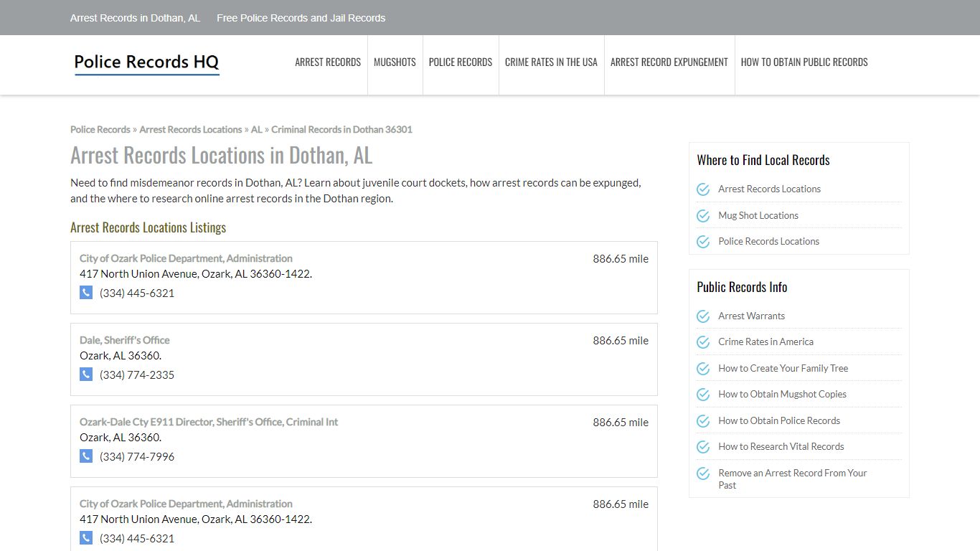Click the phone icon beside (334) 774-7996
The height and width of the screenshot is (551, 980).
86,456
